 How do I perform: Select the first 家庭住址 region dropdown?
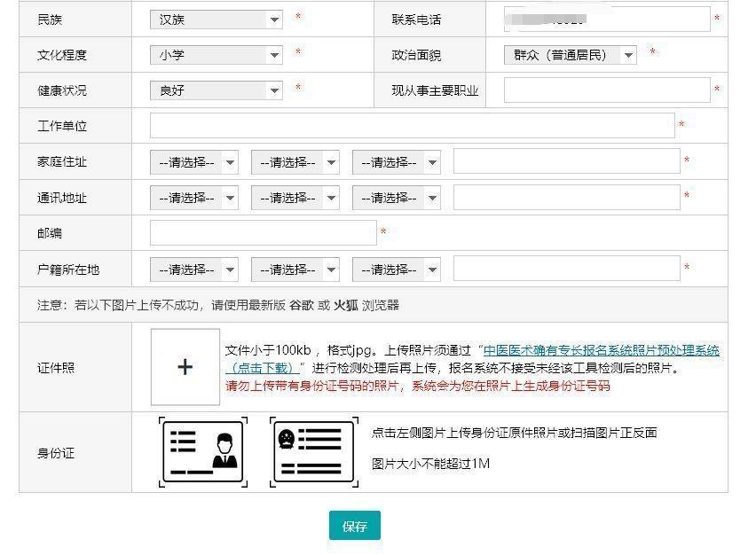coord(193,162)
